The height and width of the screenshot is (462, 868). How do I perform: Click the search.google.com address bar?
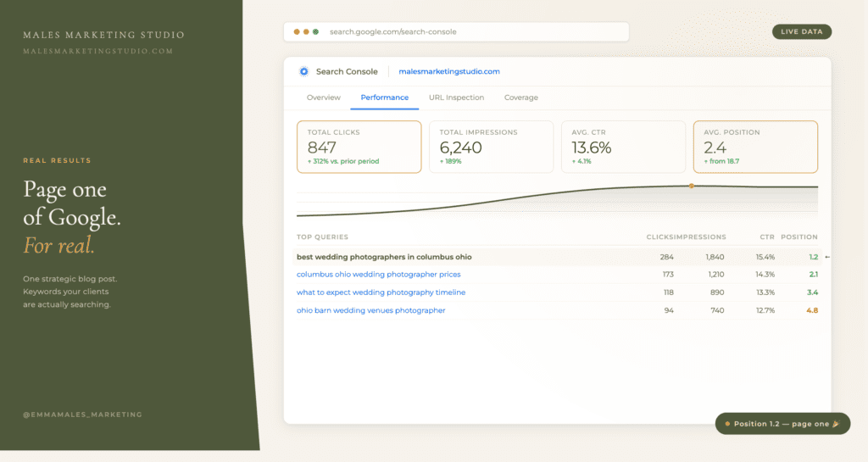point(456,31)
